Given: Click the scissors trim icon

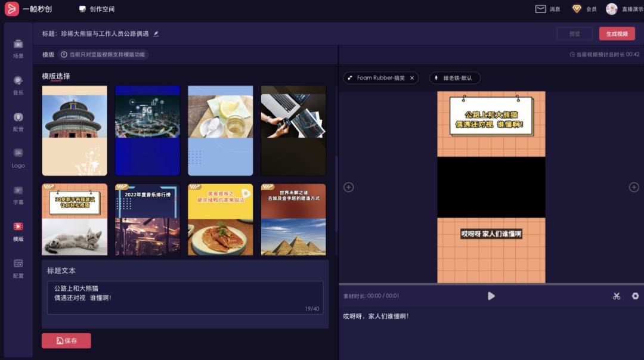Looking at the screenshot, I should 617,296.
